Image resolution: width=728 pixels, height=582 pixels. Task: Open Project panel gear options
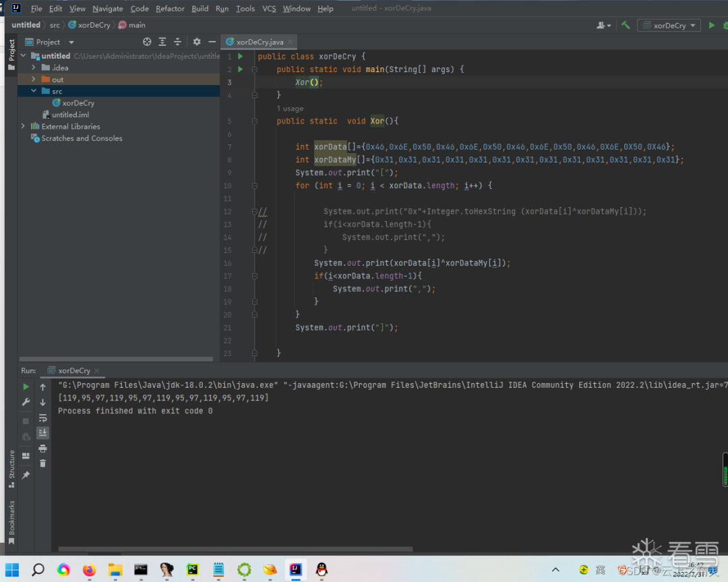click(197, 42)
